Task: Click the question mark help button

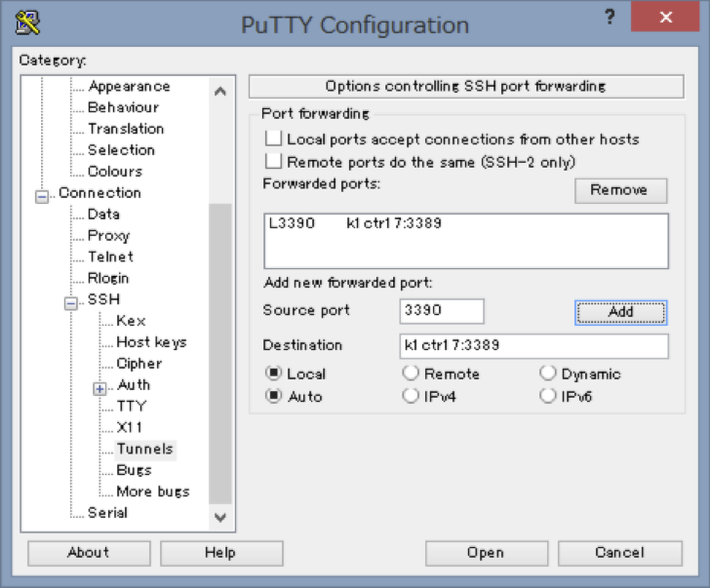Action: click(610, 18)
